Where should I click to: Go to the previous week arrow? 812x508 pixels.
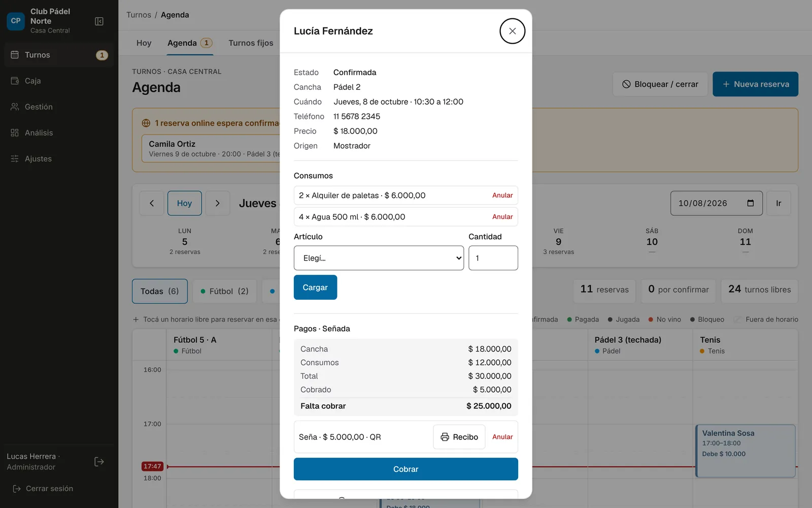(152, 203)
